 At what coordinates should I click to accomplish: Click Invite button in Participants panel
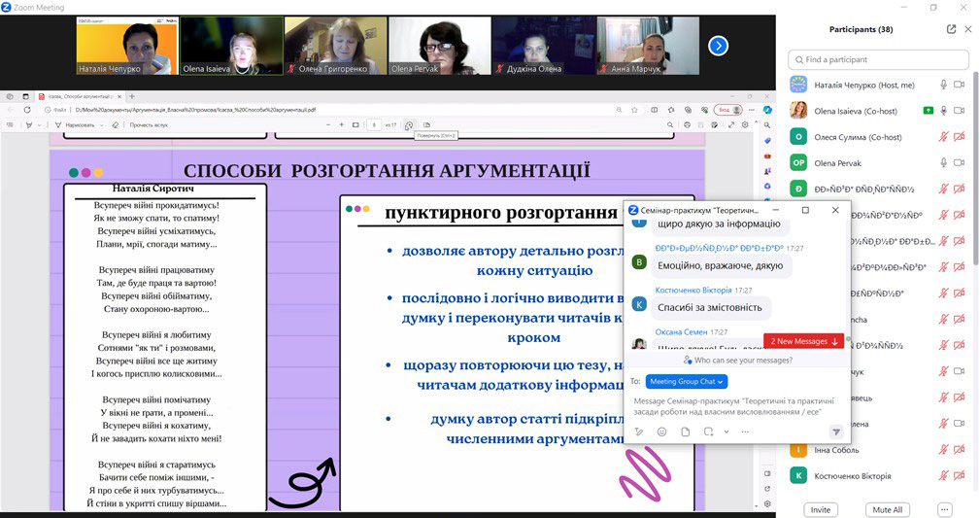click(821, 510)
